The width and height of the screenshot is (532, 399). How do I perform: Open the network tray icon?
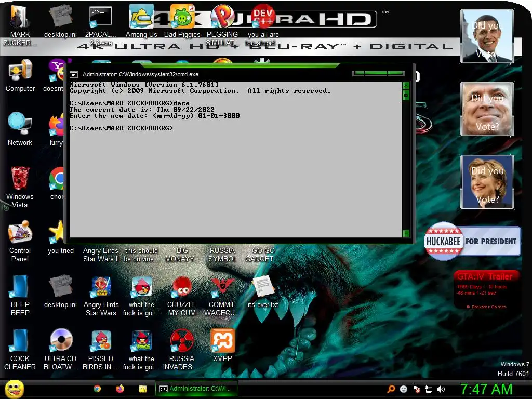(x=429, y=389)
